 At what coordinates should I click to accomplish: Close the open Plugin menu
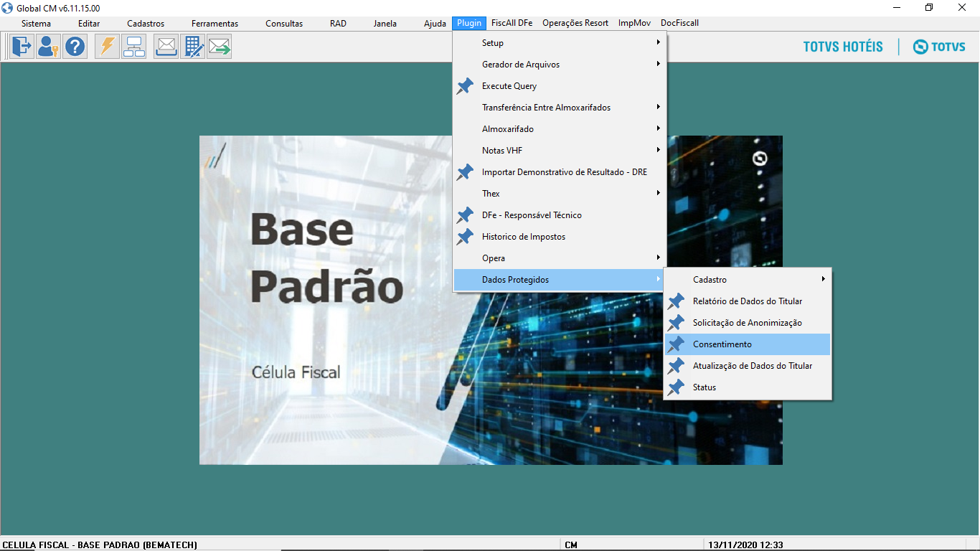click(x=469, y=23)
